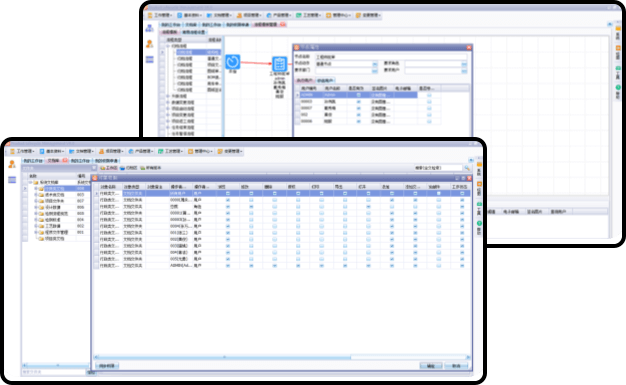This screenshot has height=385, width=626.
Task: Click right scroll arrow of permissions dialog scrollbar
Action: (x=468, y=357)
